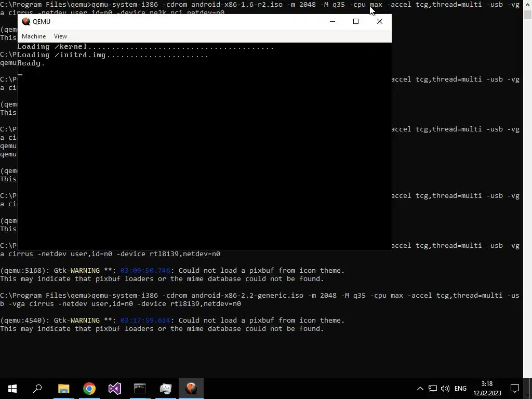This screenshot has width=532, height=399.
Task: Launch Google Chrome from taskbar
Action: [89, 389]
